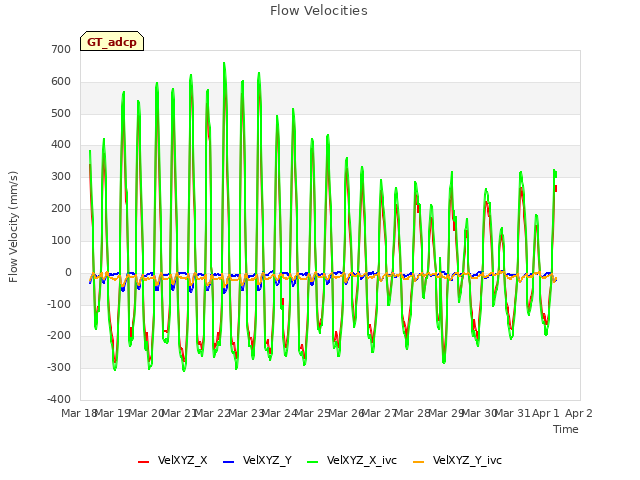640x480 pixels.
Task: Click the Time axis label
Action: click(566, 429)
